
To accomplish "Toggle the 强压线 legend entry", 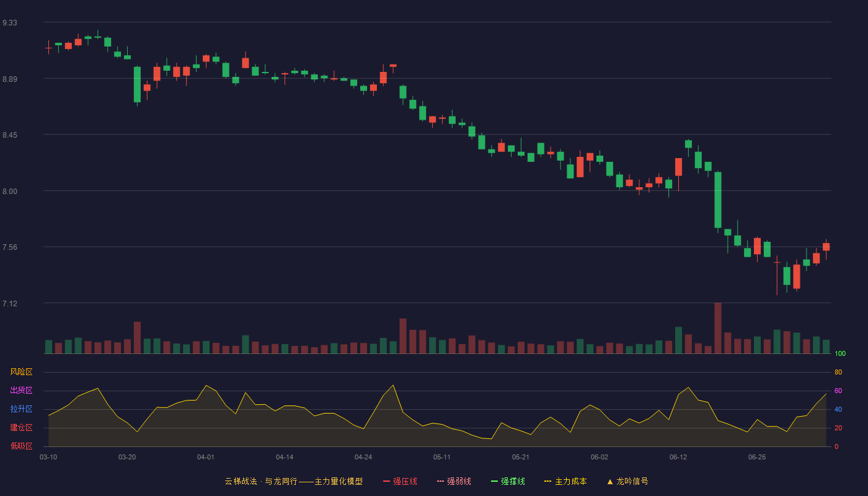I will [400, 481].
